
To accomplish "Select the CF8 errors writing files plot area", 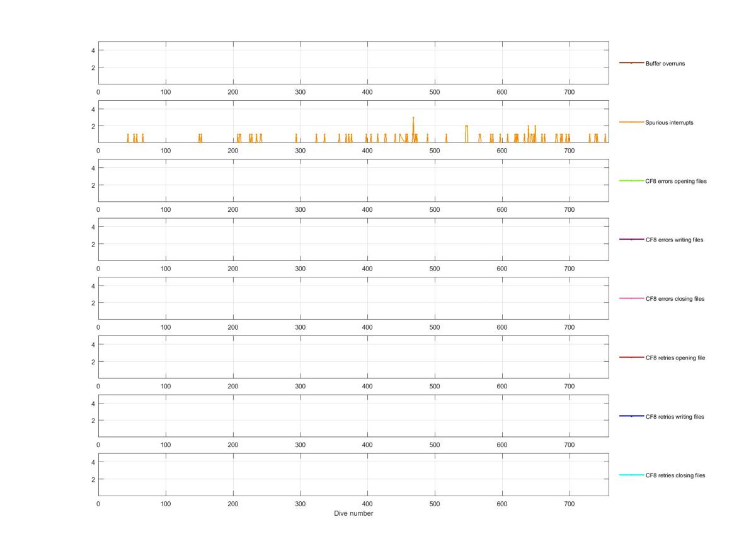I will tap(353, 240).
